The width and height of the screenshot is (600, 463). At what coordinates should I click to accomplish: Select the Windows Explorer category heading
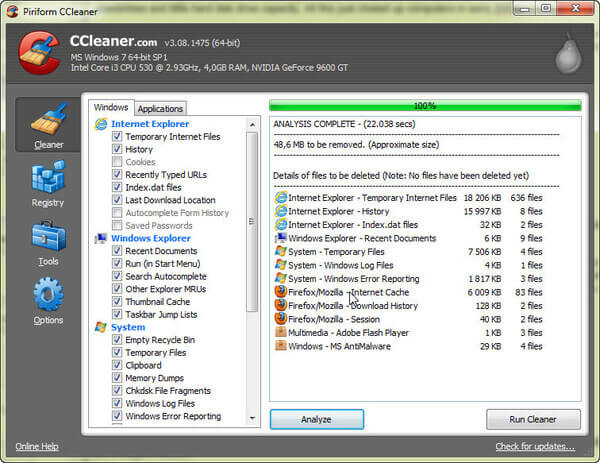pos(151,238)
